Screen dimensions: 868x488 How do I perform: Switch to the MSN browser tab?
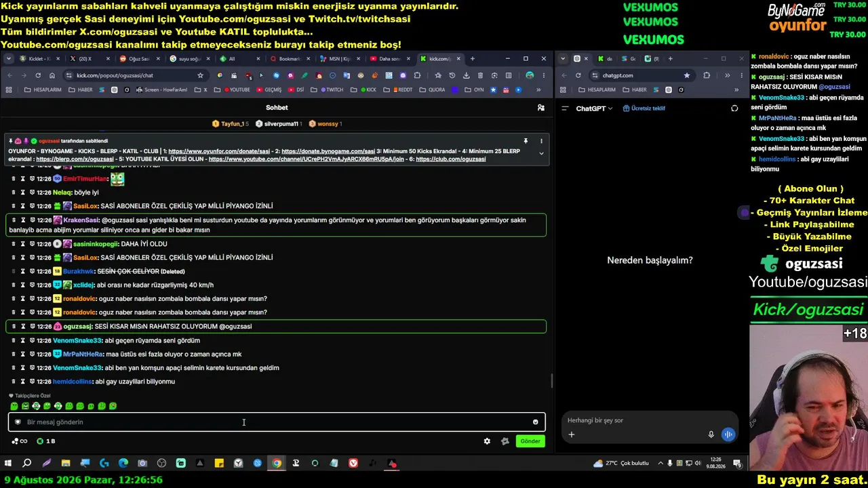[x=341, y=59]
